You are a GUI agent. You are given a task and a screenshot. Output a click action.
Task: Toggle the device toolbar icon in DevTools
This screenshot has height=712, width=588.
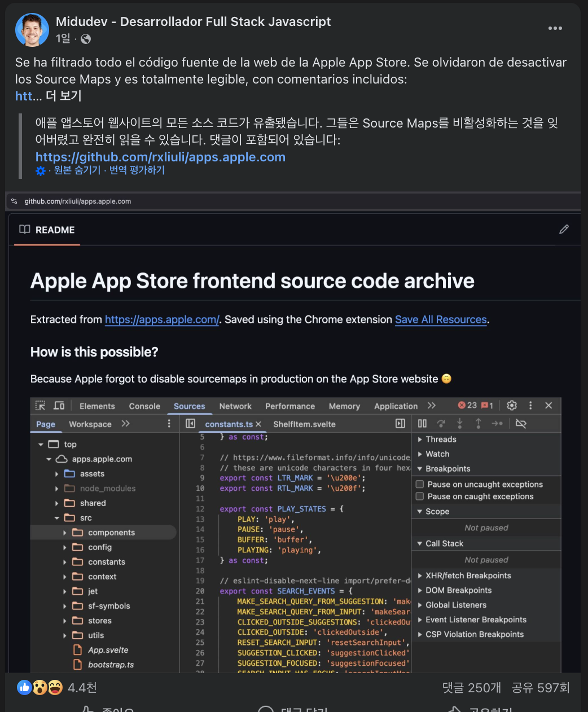coord(59,406)
